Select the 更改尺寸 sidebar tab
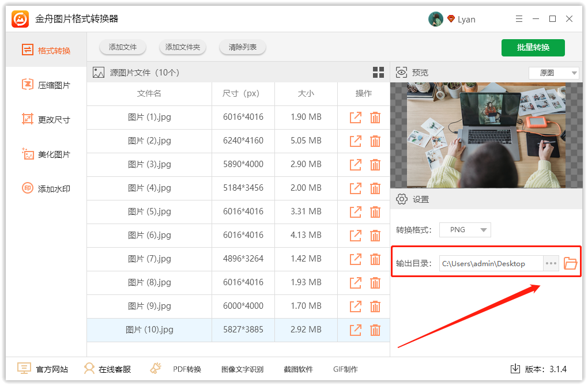588x386 pixels. click(46, 120)
